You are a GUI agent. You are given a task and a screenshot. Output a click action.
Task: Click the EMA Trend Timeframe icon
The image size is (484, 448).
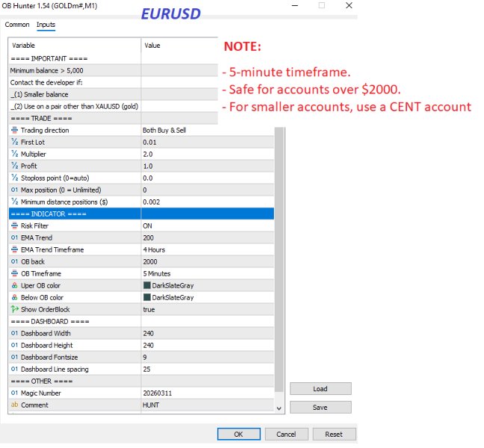click(x=14, y=249)
